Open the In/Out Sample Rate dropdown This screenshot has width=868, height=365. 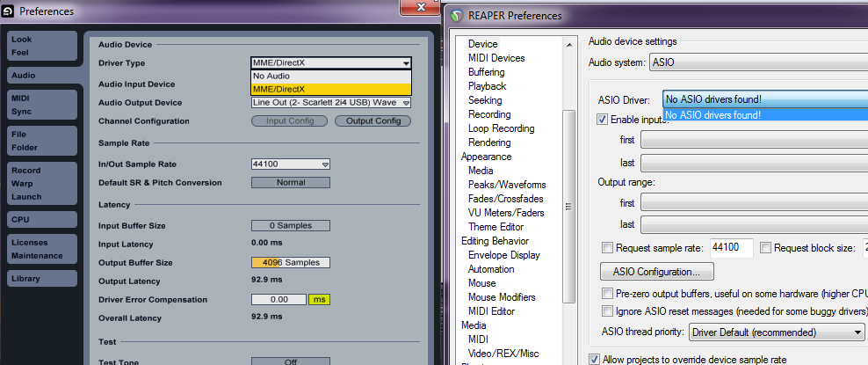[x=291, y=164]
